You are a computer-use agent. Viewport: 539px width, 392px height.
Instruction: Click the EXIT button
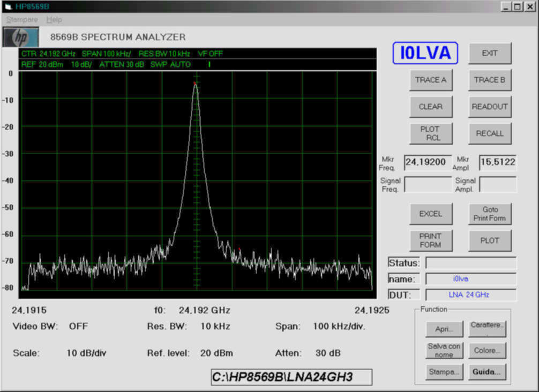[490, 53]
